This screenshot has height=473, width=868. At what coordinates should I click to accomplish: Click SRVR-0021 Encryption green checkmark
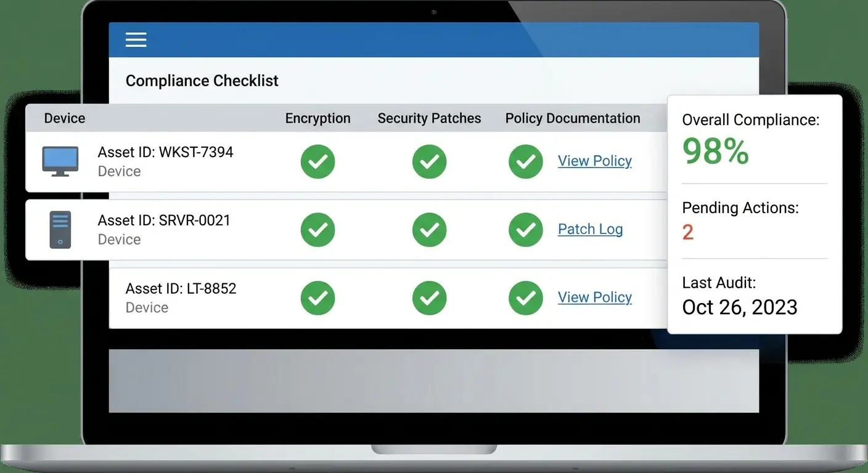pyautogui.click(x=317, y=230)
